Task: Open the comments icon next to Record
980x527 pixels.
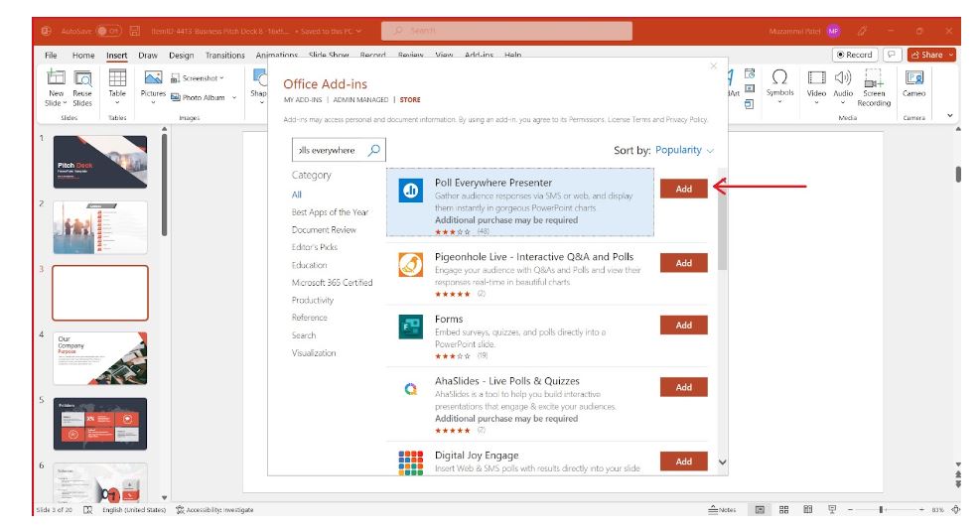Action: (892, 55)
